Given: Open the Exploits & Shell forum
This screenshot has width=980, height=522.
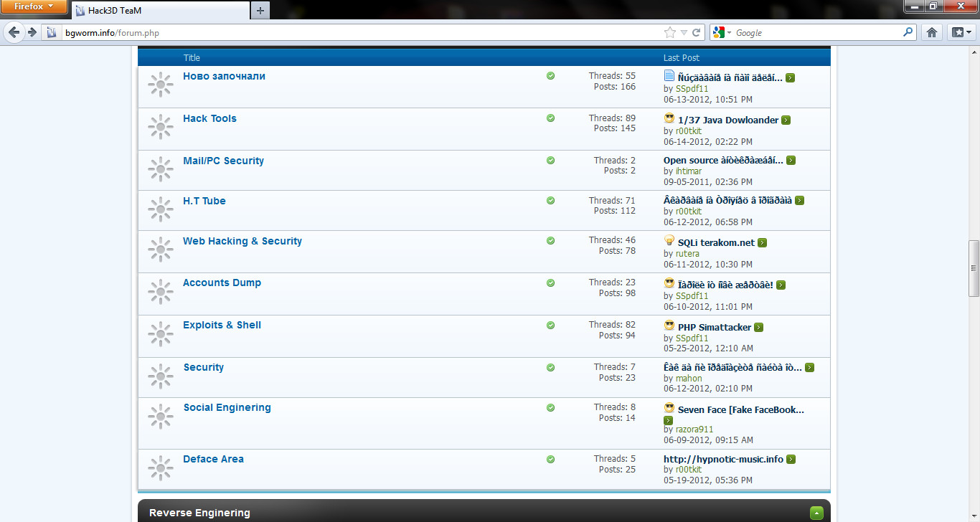Looking at the screenshot, I should point(222,325).
